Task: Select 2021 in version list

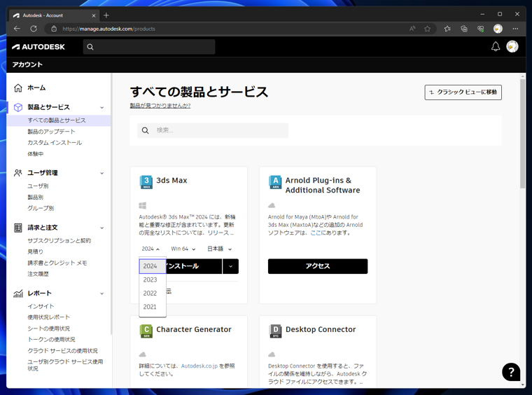Action: (153, 307)
